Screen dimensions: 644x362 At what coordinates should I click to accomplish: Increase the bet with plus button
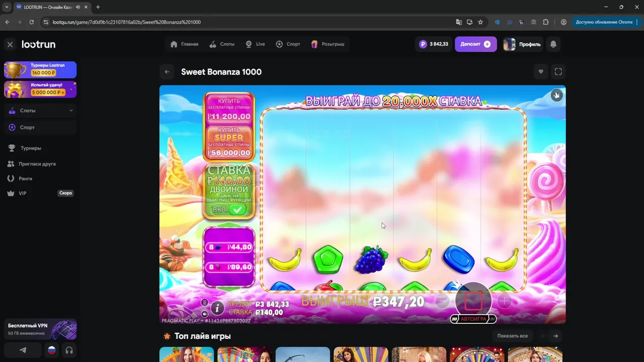coord(504,301)
